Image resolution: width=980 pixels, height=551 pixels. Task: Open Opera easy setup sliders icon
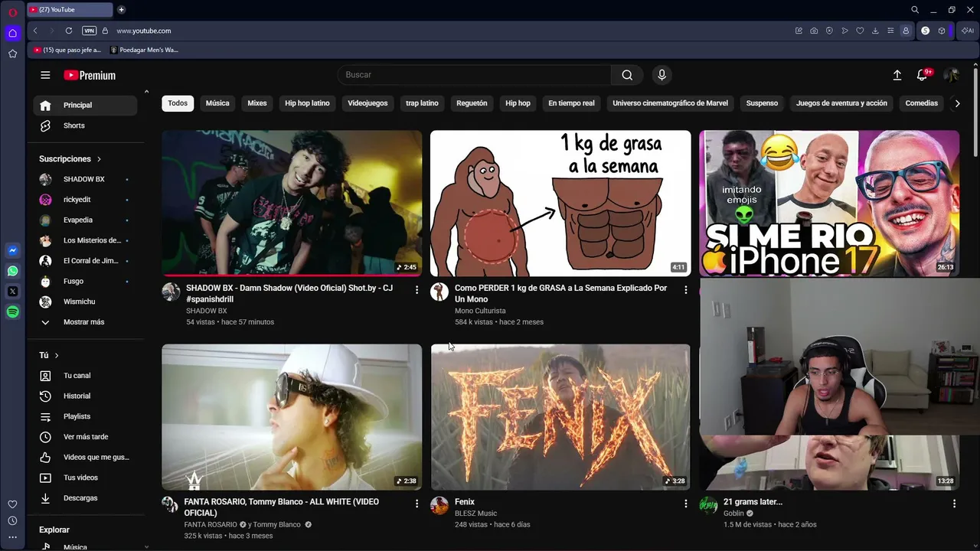(890, 31)
